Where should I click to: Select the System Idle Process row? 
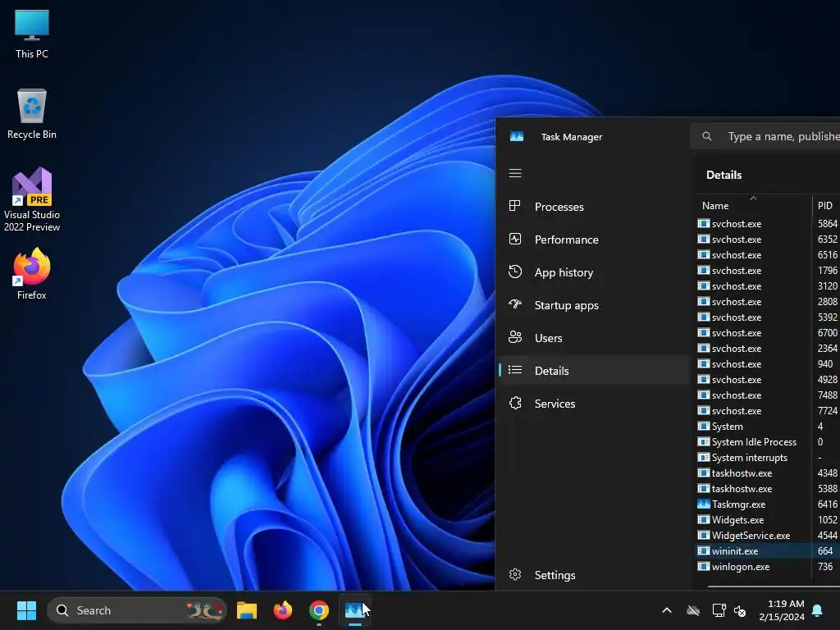pyautogui.click(x=767, y=441)
